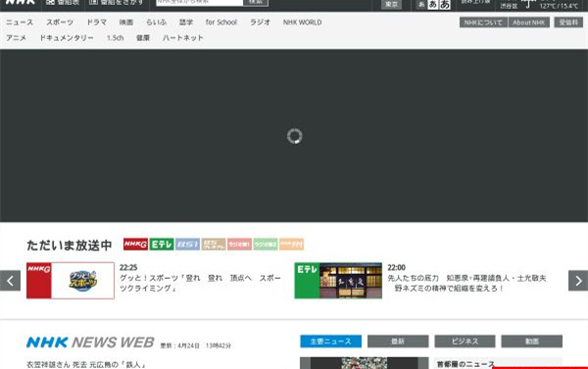
Task: Click the 首都圏のニュース heading
Action: 465,364
